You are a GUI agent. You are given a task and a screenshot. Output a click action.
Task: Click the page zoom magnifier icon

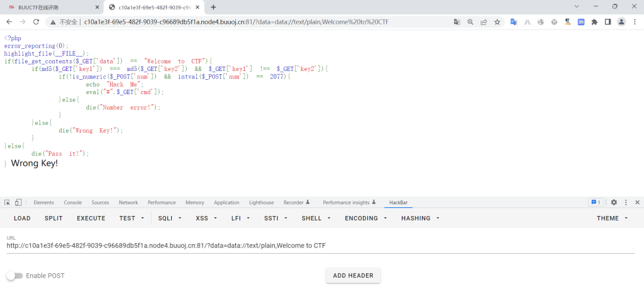(470, 21)
